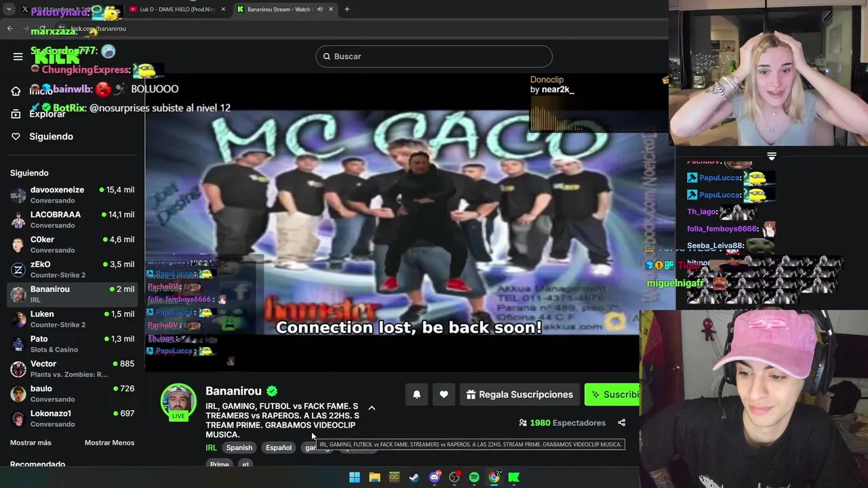Open the Explorar sidebar item

click(x=39, y=114)
